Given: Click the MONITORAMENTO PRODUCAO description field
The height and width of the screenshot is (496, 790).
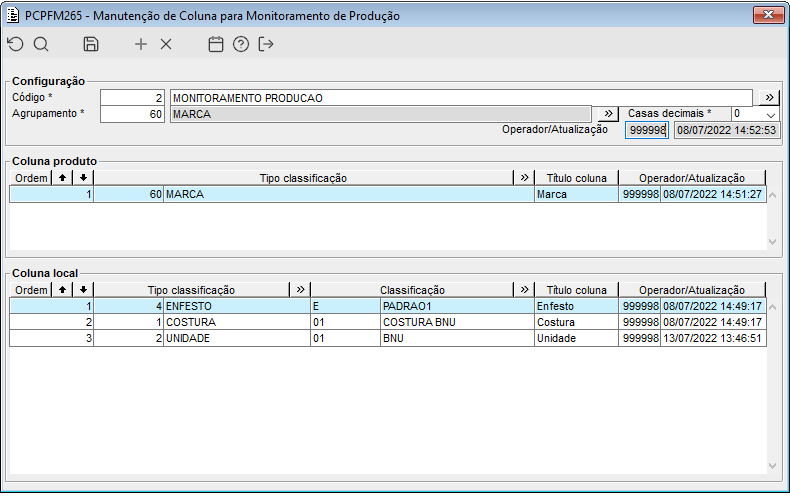Looking at the screenshot, I should tap(461, 98).
